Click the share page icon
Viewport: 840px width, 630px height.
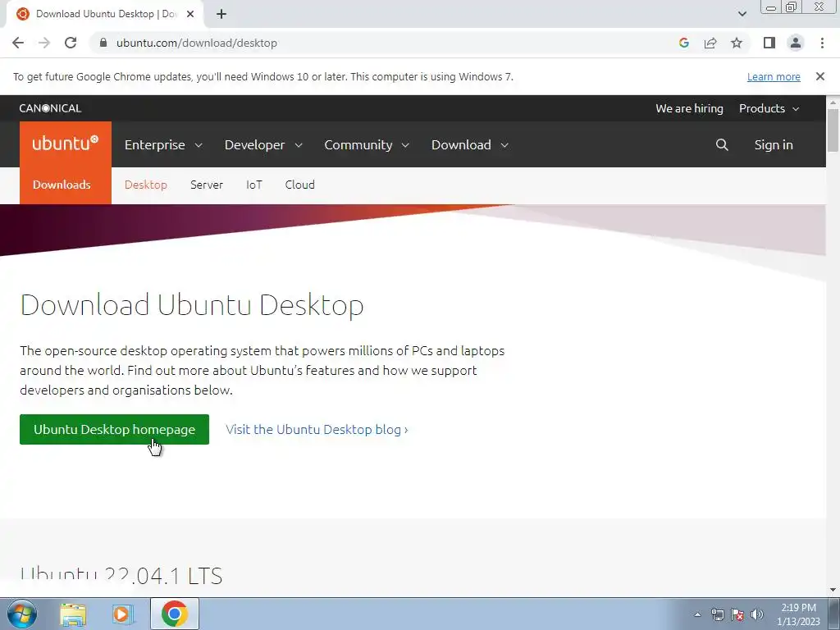710,43
